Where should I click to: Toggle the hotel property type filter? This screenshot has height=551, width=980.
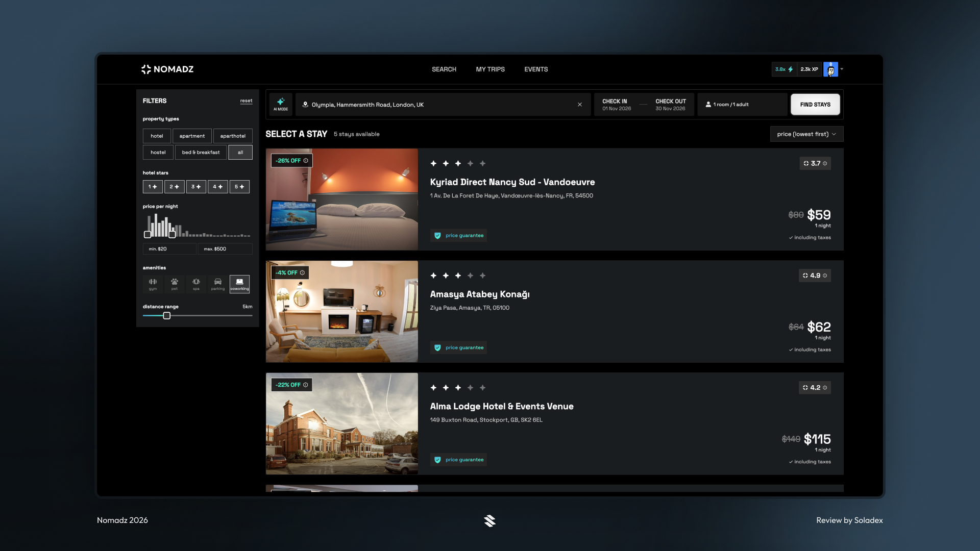tap(157, 136)
